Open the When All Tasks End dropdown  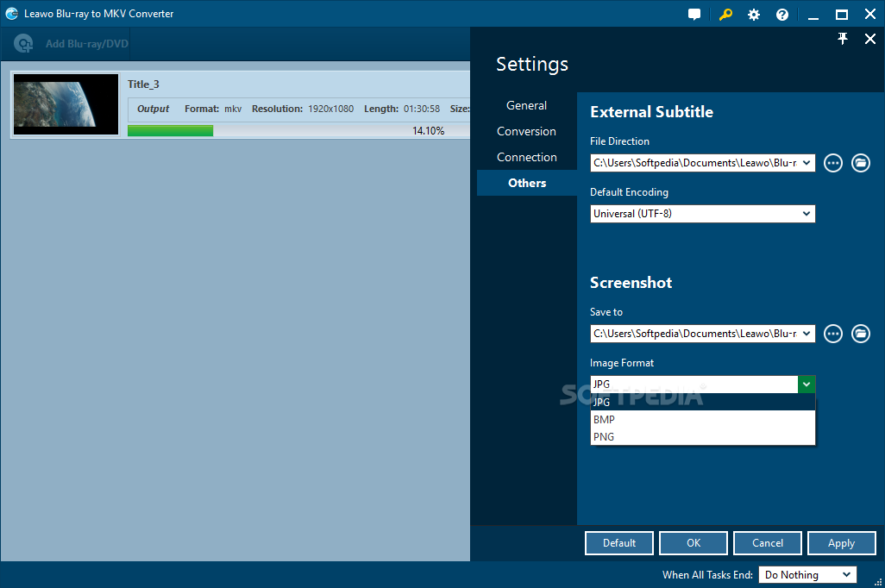[x=807, y=575]
